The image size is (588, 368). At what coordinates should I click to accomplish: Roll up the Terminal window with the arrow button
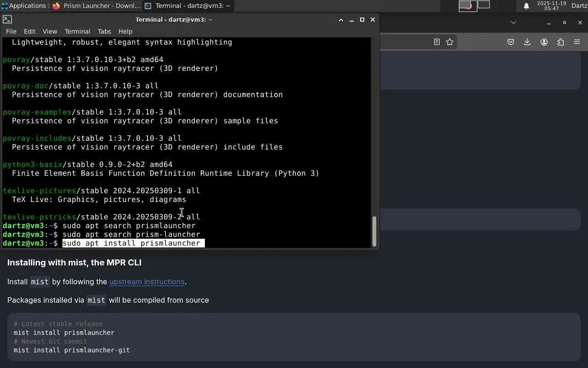[341, 20]
